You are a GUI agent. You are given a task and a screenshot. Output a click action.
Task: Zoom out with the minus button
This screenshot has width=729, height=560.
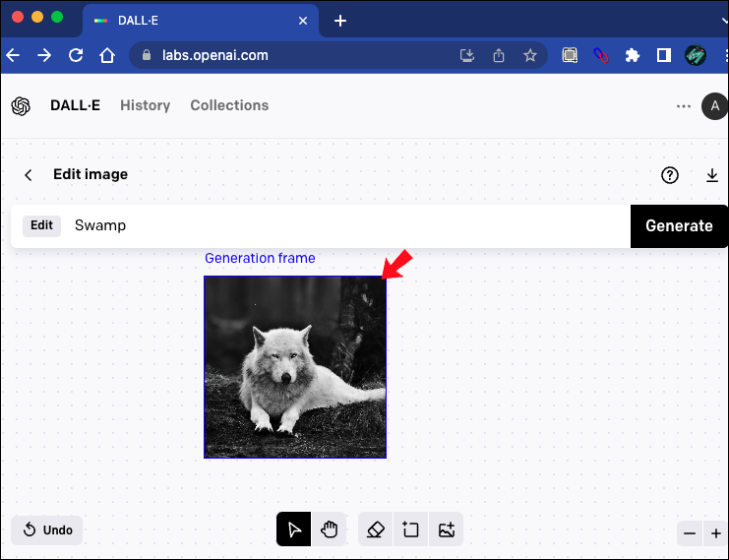pyautogui.click(x=690, y=533)
